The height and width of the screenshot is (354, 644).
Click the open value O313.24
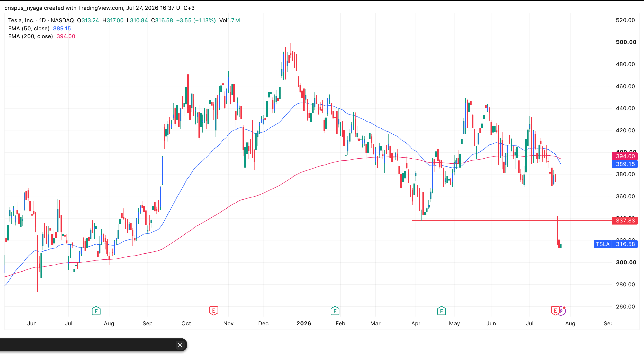[x=88, y=20]
